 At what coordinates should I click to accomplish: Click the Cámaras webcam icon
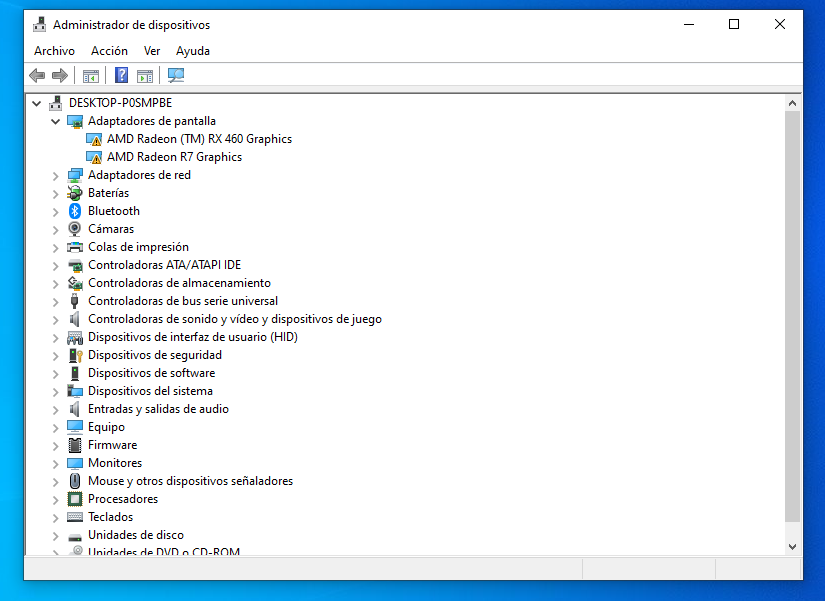click(x=75, y=229)
